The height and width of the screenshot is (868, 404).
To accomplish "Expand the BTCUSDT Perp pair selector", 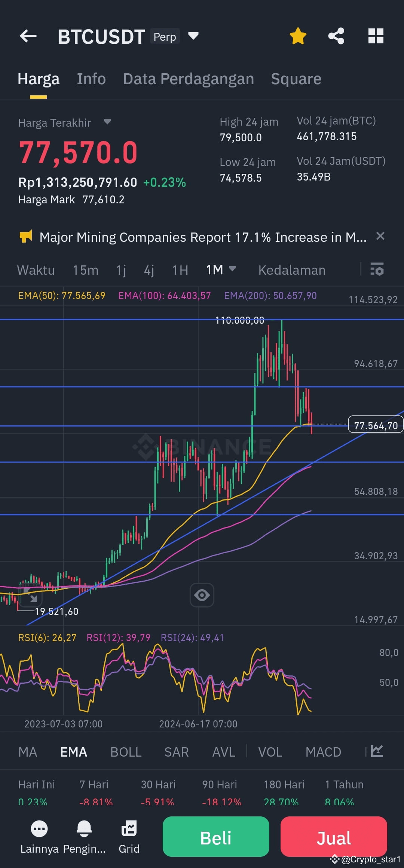I will pos(193,36).
